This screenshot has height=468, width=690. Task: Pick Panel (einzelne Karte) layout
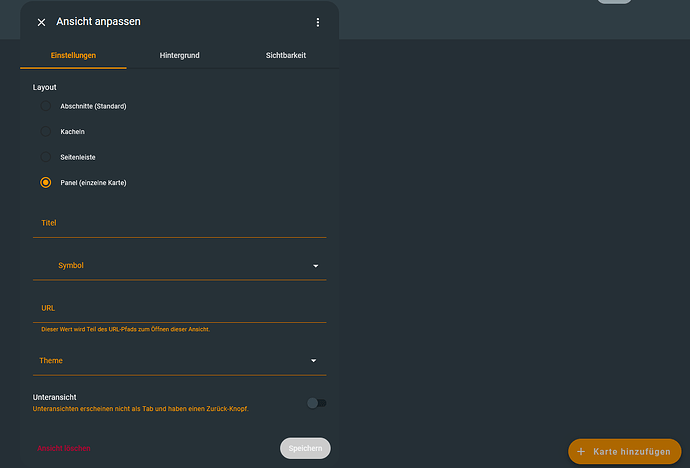46,183
